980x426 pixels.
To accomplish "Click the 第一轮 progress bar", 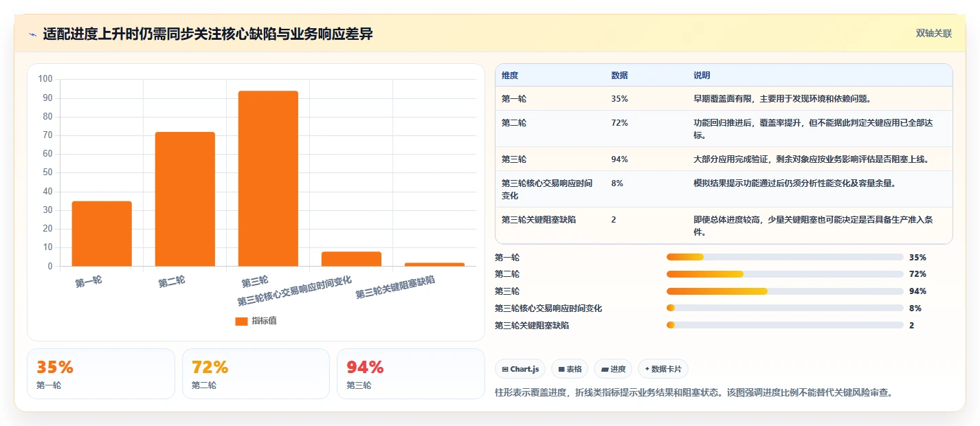I will pyautogui.click(x=785, y=257).
